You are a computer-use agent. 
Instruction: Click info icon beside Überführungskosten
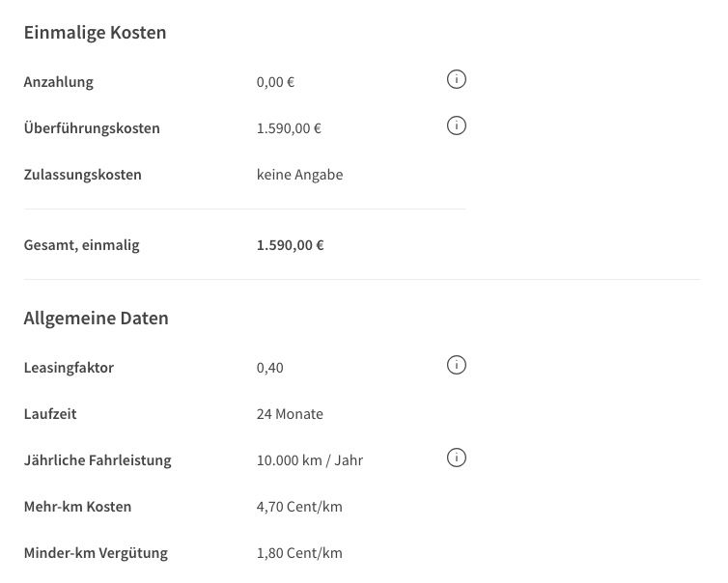pyautogui.click(x=456, y=125)
